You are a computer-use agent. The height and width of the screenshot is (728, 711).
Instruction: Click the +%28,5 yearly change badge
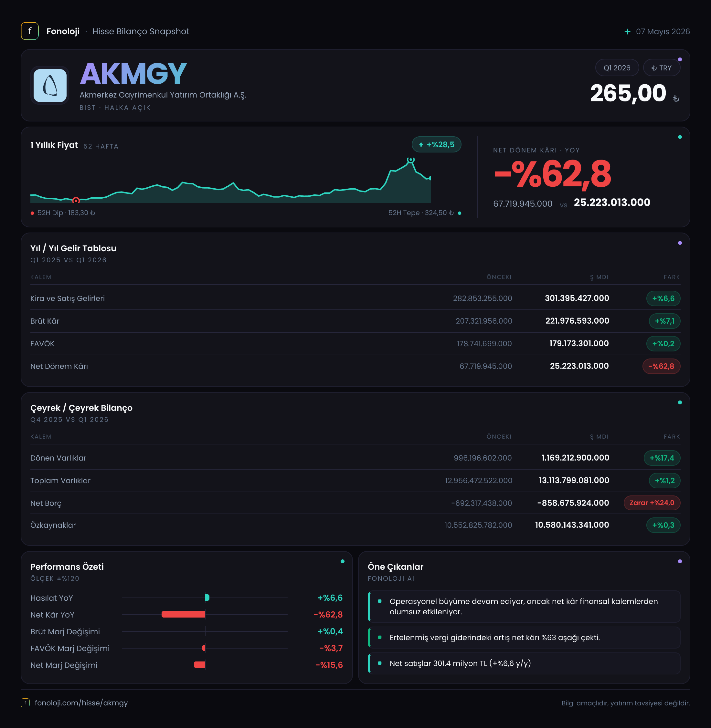point(437,145)
